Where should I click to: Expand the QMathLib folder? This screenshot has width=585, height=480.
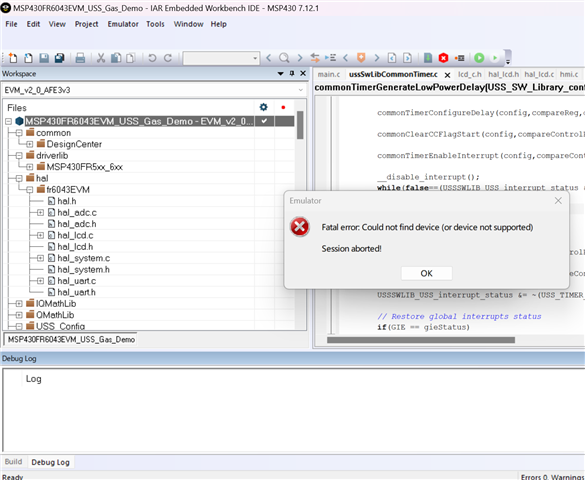click(19, 315)
